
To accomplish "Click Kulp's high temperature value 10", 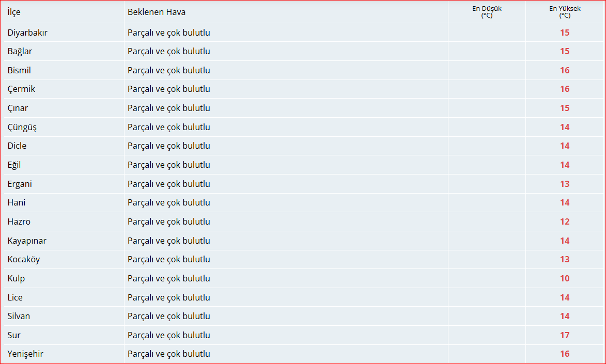I will point(565,279).
